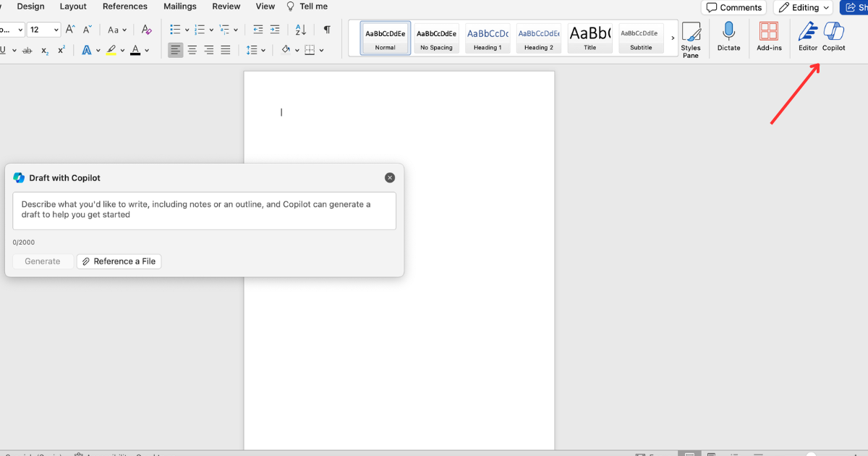
Task: Apply paragraph shading with the paint bucket
Action: (286, 50)
